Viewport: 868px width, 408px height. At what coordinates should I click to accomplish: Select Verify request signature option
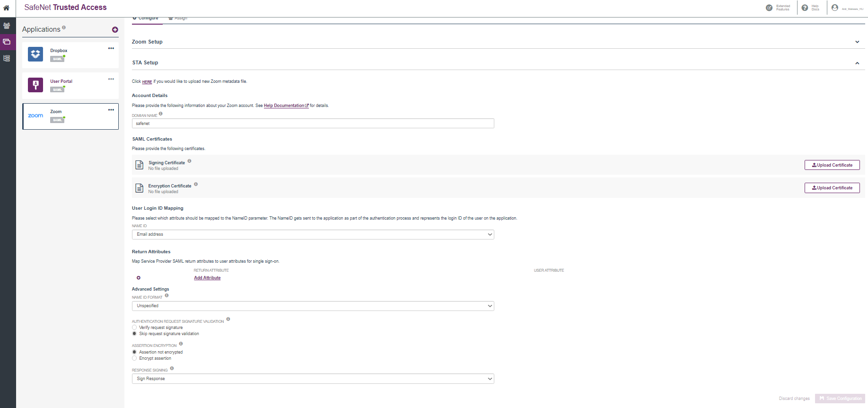134,328
